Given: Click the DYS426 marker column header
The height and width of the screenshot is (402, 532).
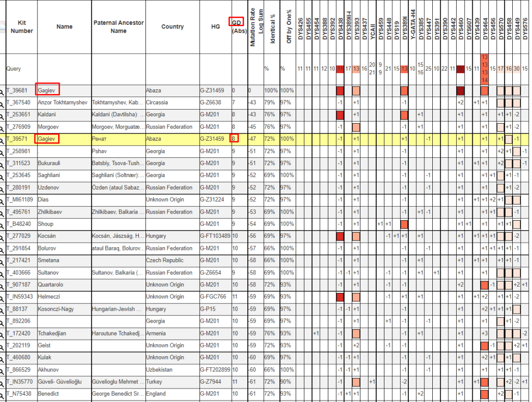Looking at the screenshot, I should click(x=300, y=32).
